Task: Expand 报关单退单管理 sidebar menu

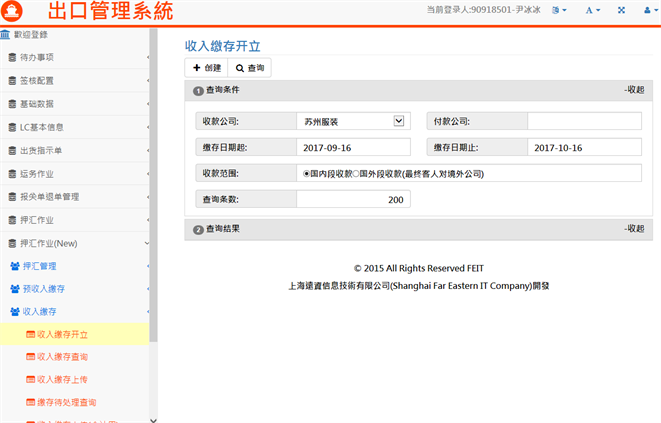Action: click(x=49, y=197)
